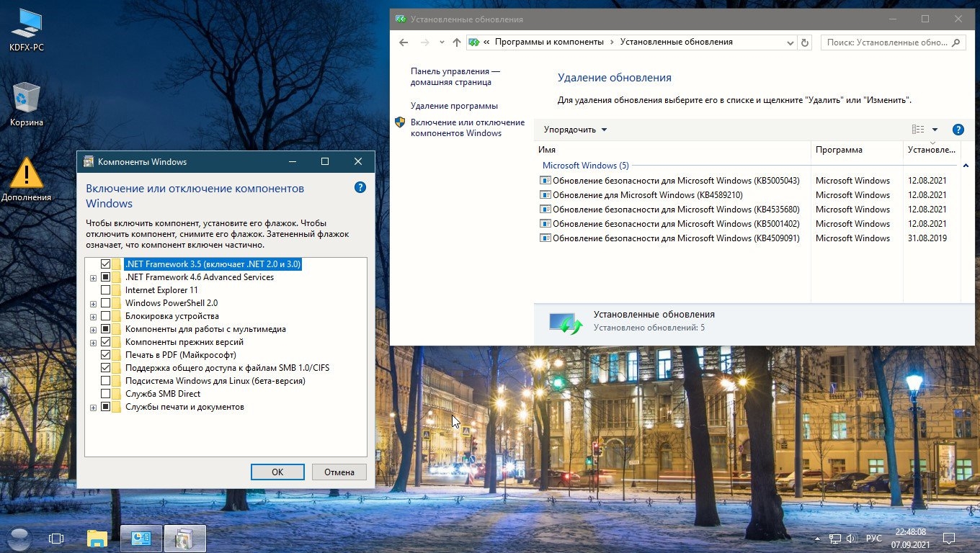
Task: Refresh the Installed Updates list
Action: pos(805,42)
